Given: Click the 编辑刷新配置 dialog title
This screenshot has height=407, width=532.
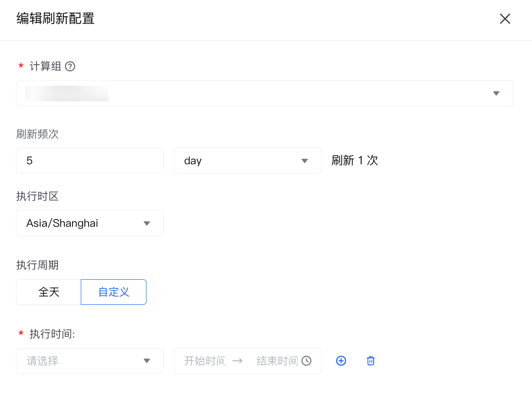Looking at the screenshot, I should click(x=55, y=19).
